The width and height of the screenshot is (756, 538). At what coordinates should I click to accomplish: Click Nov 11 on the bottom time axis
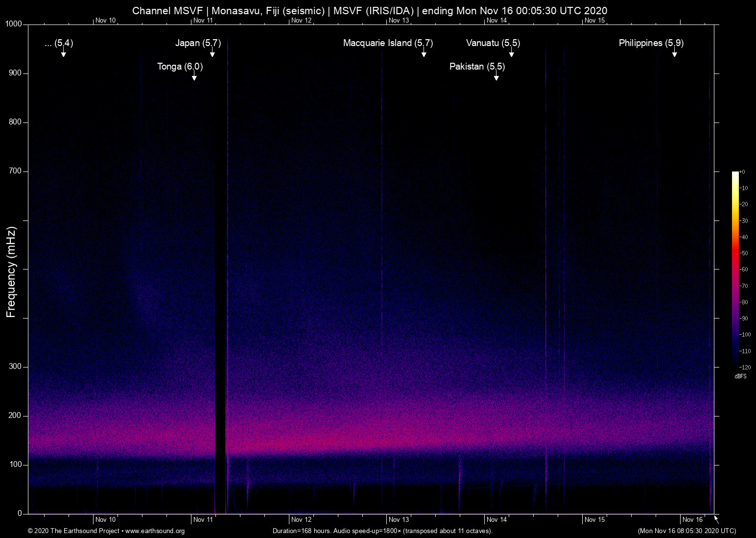203,520
